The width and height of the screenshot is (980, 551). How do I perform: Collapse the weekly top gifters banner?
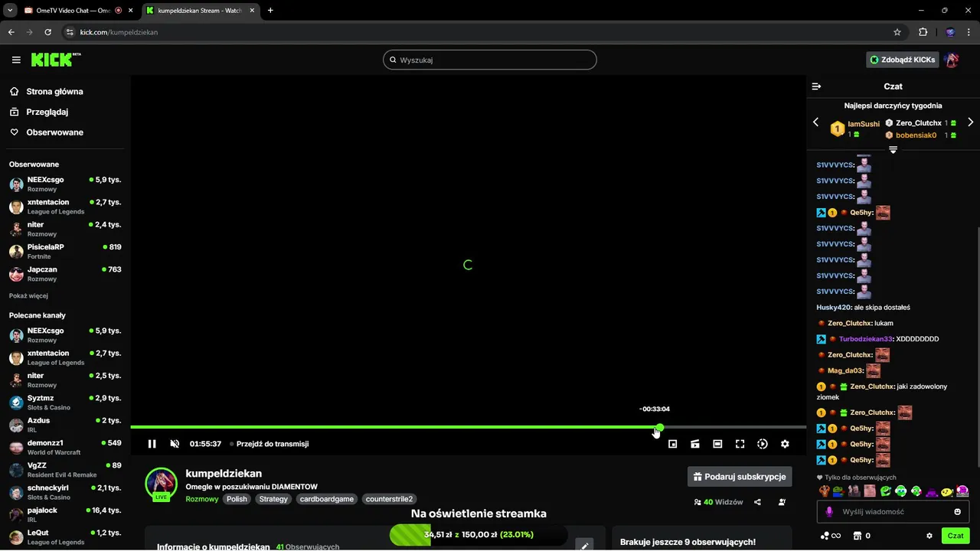893,150
